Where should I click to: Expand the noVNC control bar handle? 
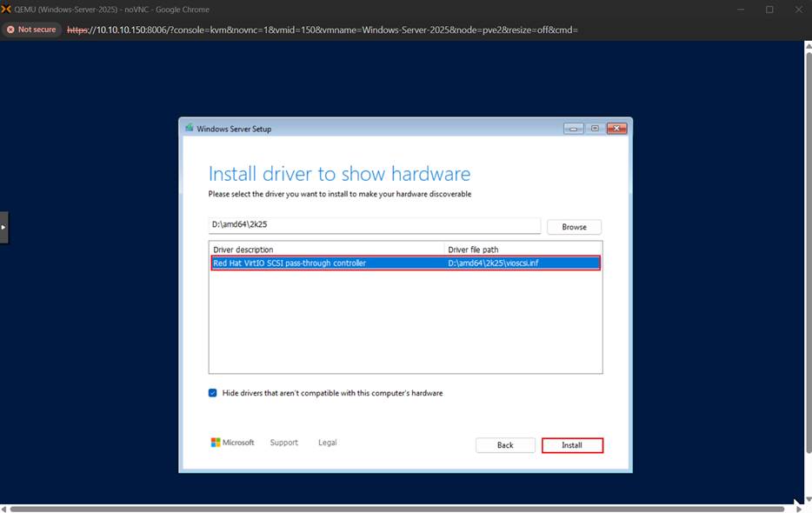[3, 227]
